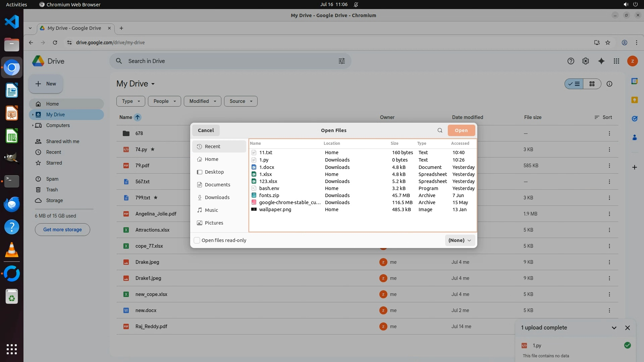Switch to grid layout view

(592, 84)
